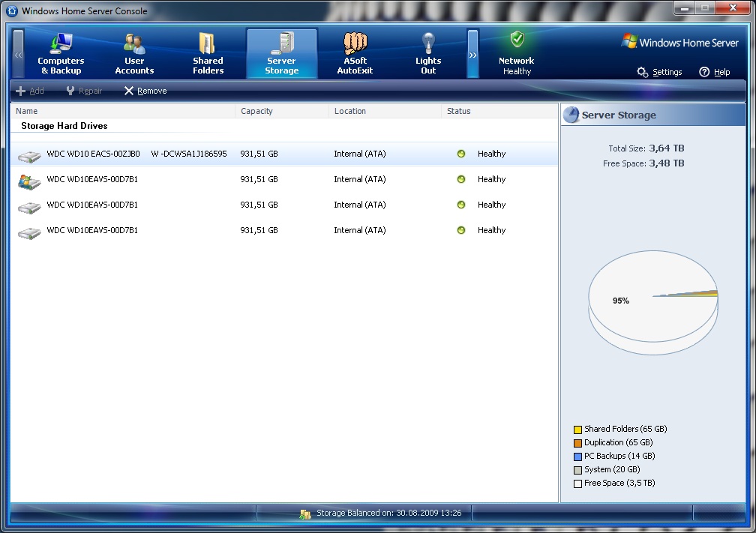Click the System gray legend swatch
This screenshot has width=756, height=533.
[577, 470]
